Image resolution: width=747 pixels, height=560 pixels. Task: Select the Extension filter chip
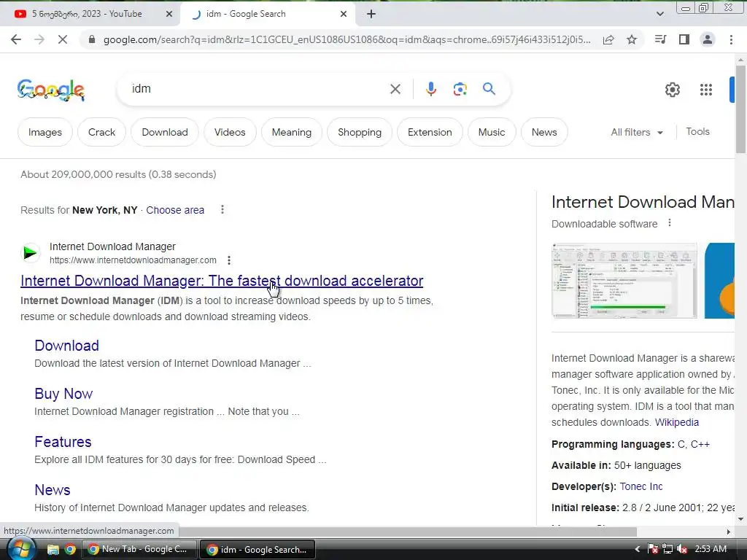[430, 133]
